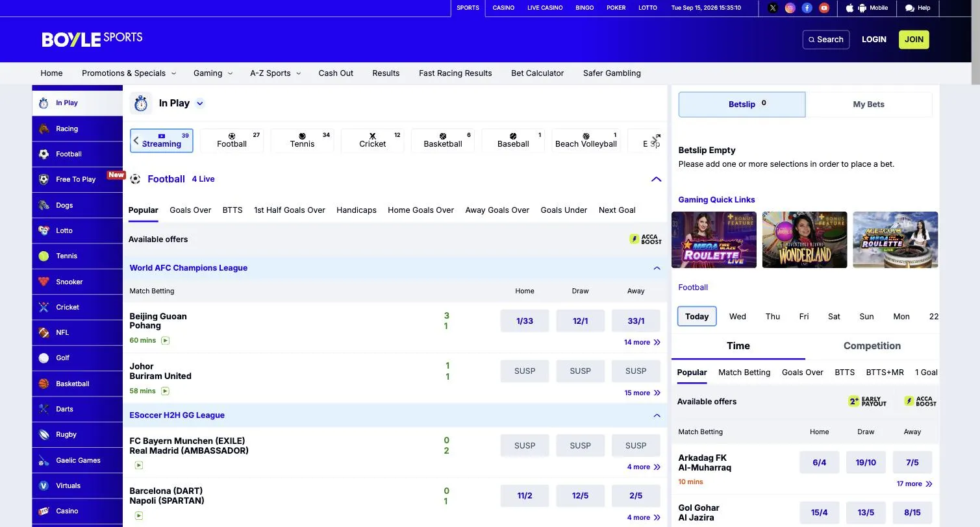
Task: Select the Tennis 34 carousel tab
Action: click(x=302, y=140)
